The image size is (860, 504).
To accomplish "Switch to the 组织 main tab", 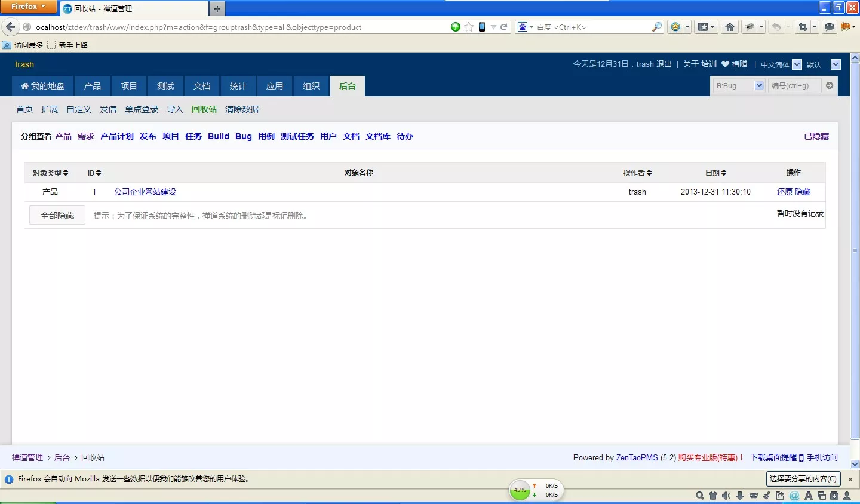I will coord(311,86).
